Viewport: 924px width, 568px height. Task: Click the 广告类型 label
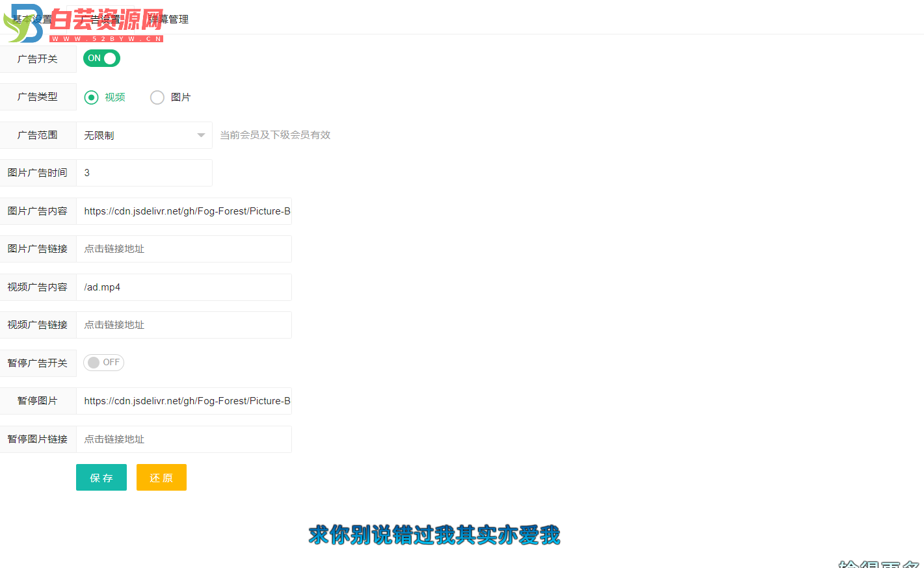38,97
